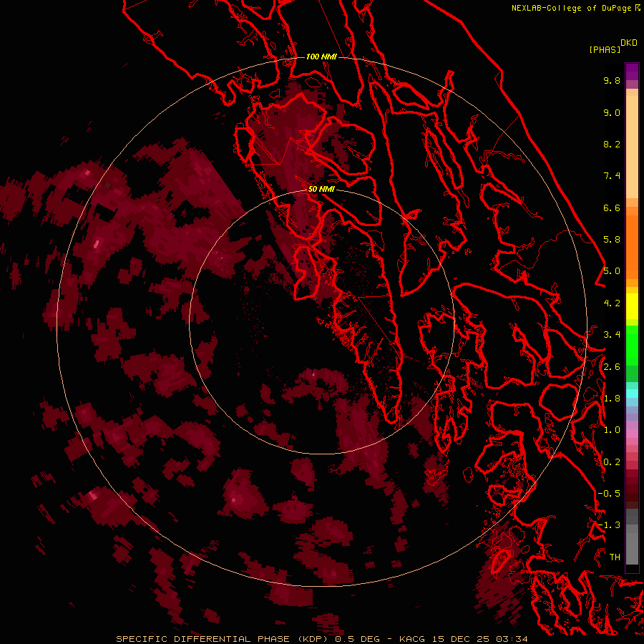Screen dimensions: 644x644
Task: Click the -1.3 scale value
Action: pos(609,525)
